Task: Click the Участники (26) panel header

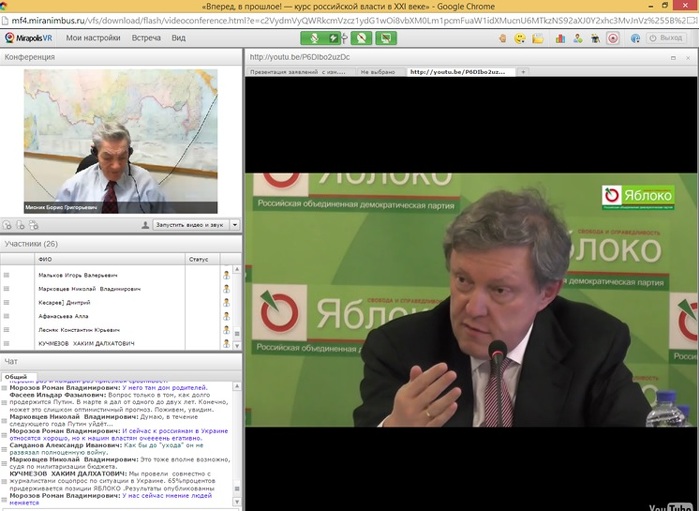Action: click(x=121, y=244)
